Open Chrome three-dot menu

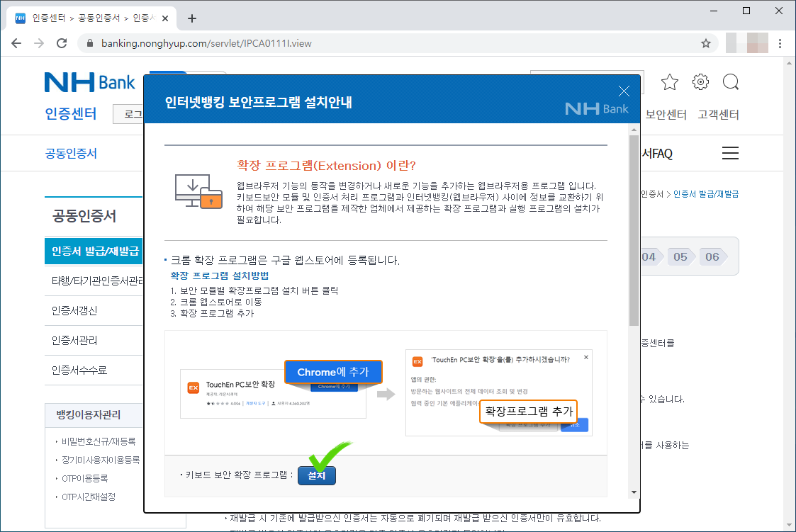(780, 43)
